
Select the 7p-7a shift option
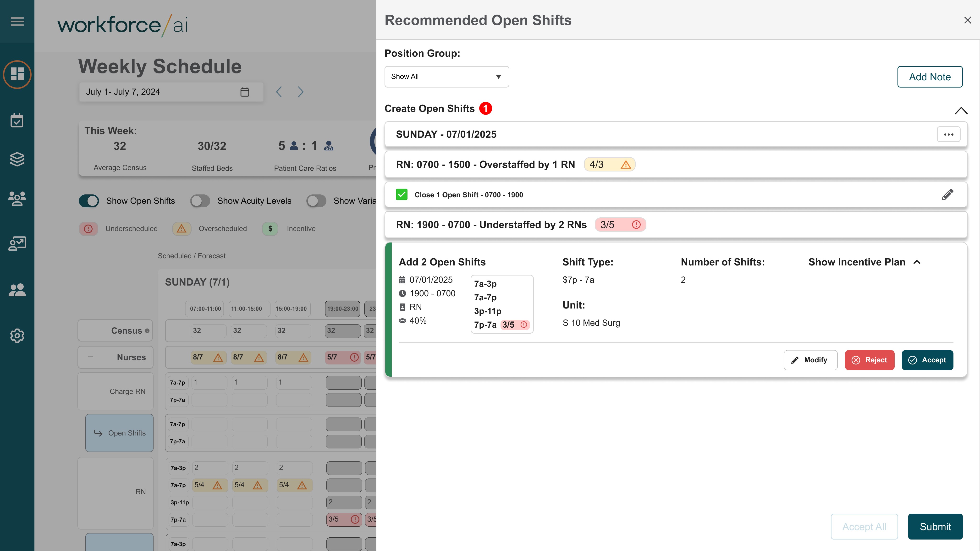coord(485,325)
